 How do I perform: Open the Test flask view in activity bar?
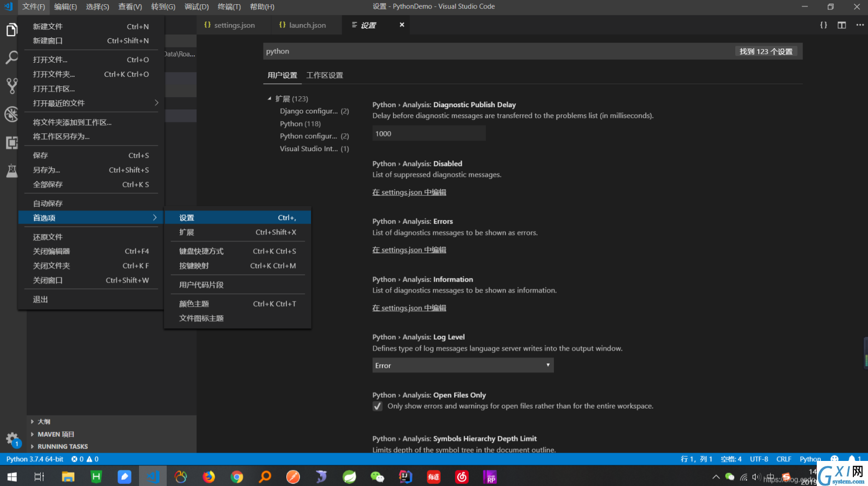click(x=11, y=170)
